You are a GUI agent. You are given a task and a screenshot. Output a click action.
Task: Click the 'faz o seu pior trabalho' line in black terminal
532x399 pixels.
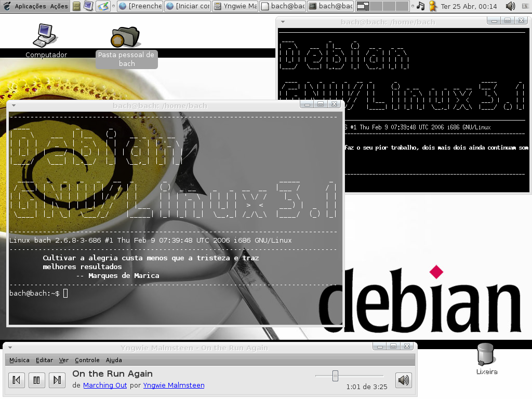[436, 148]
